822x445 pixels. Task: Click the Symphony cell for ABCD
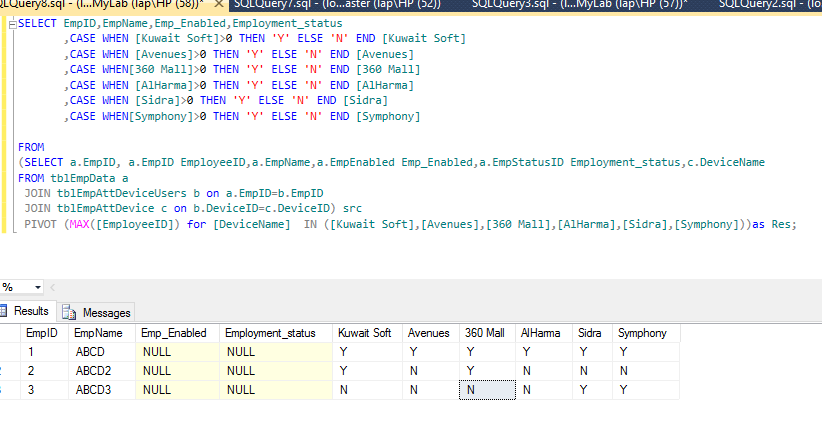646,352
